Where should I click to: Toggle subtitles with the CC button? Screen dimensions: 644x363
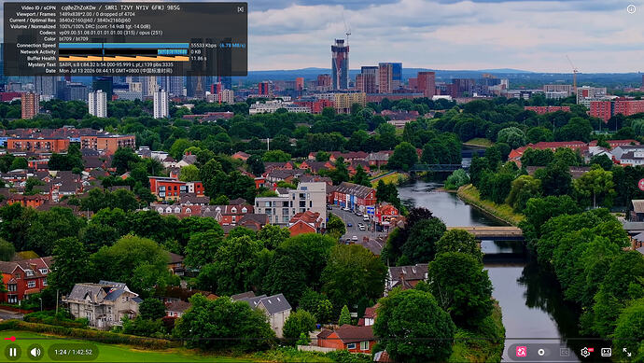click(x=565, y=352)
